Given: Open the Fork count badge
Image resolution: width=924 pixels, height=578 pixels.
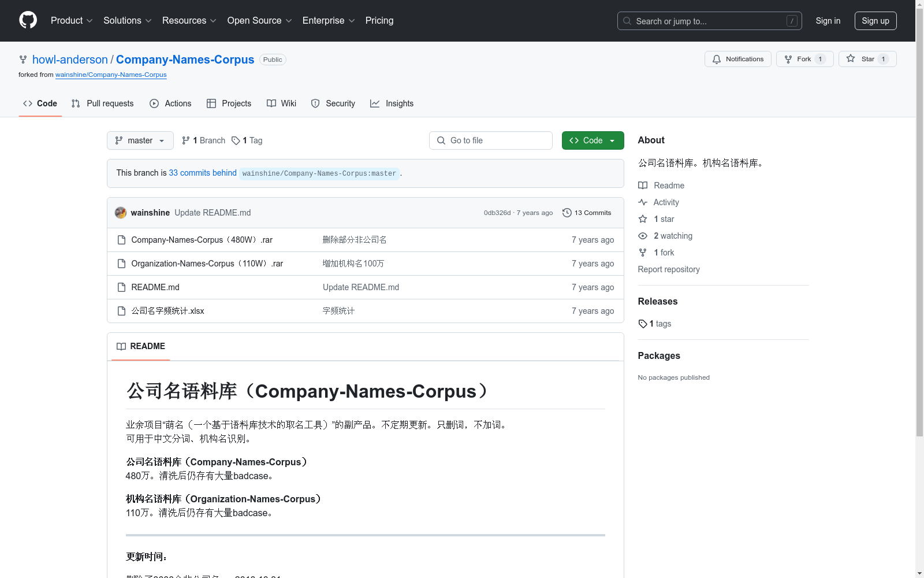Looking at the screenshot, I should point(820,59).
